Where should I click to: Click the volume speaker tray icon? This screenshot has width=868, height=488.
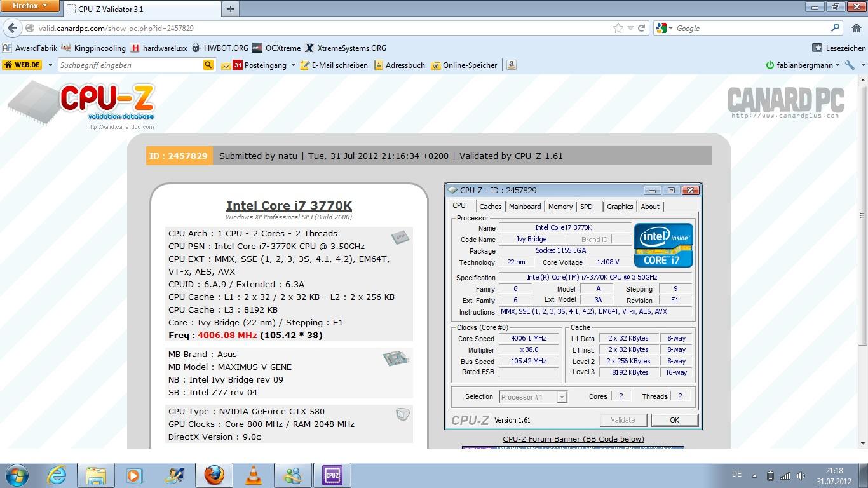click(801, 475)
